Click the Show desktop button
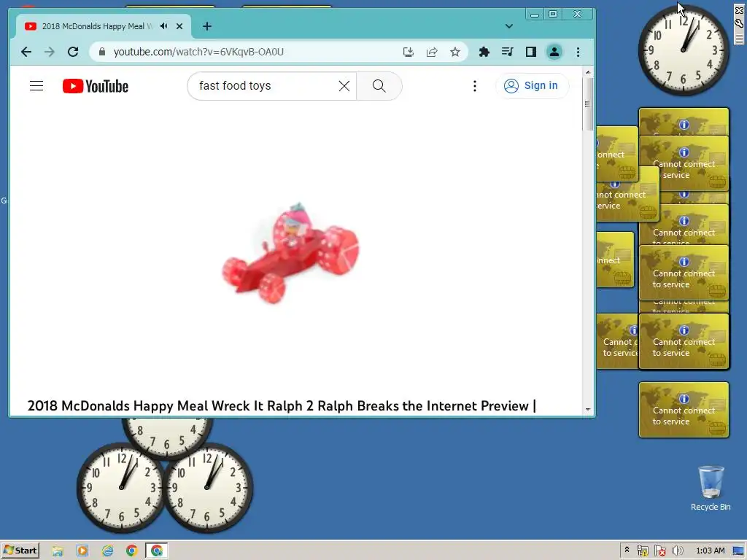Screen dimensions: 747x560 point(738,551)
